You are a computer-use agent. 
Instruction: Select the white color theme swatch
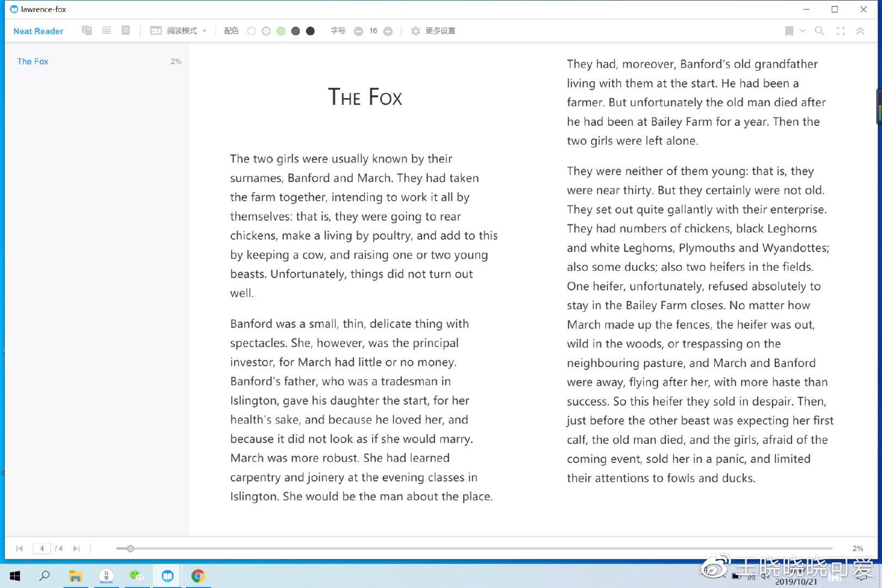tap(252, 31)
